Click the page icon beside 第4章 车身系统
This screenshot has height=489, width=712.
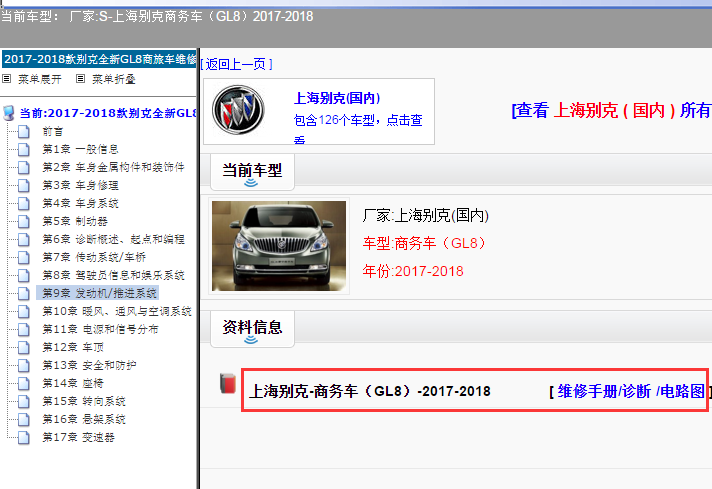pyautogui.click(x=24, y=203)
